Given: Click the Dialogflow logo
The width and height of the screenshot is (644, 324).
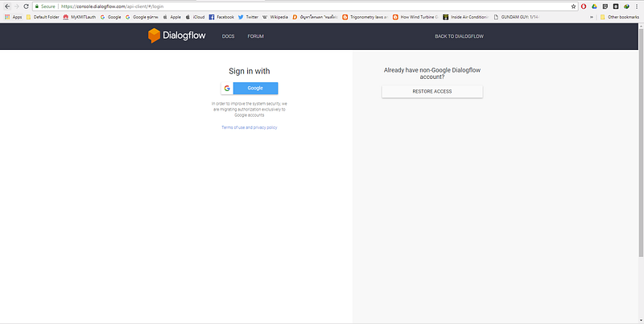Looking at the screenshot, I should (176, 35).
